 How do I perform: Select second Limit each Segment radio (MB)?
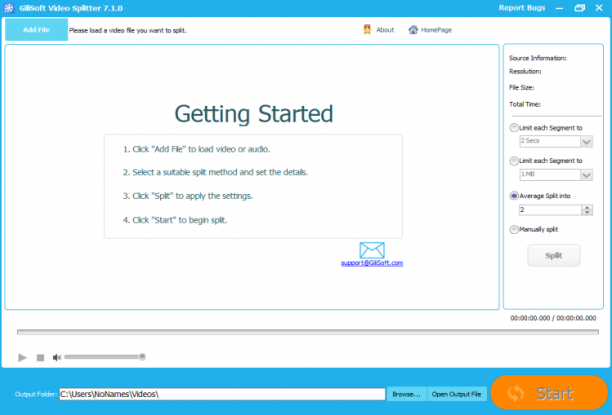coord(514,160)
